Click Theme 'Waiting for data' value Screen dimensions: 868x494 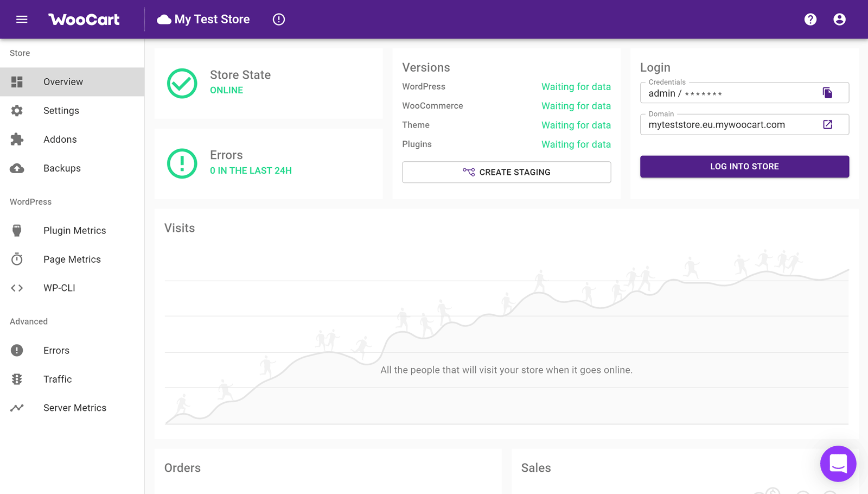tap(576, 125)
